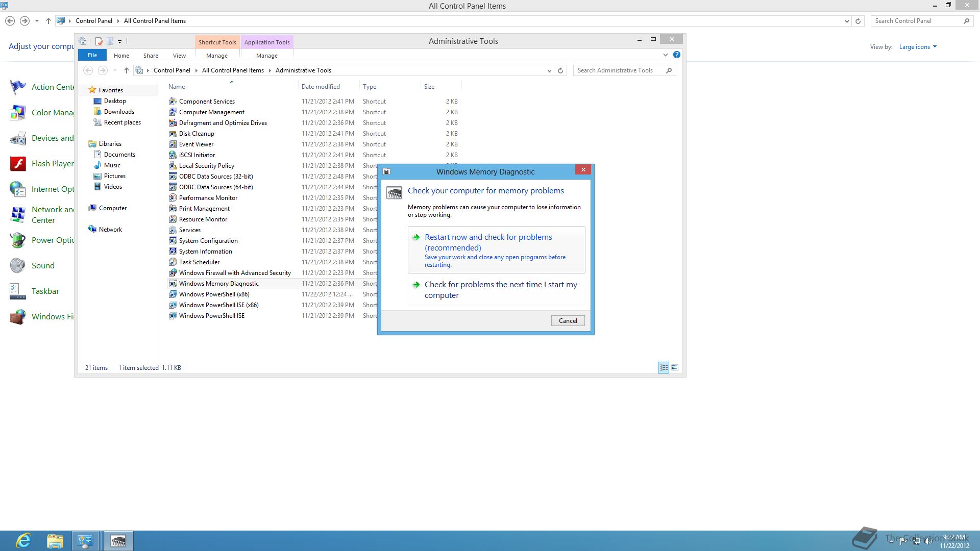Click the Sound speaker icon in Control Panel
The height and width of the screenshot is (551, 980).
click(18, 266)
